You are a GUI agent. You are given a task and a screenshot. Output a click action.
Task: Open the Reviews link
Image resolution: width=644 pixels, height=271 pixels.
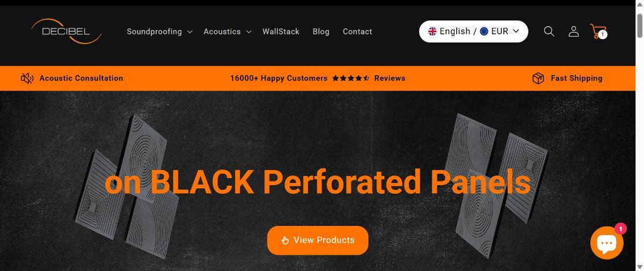pyautogui.click(x=390, y=78)
